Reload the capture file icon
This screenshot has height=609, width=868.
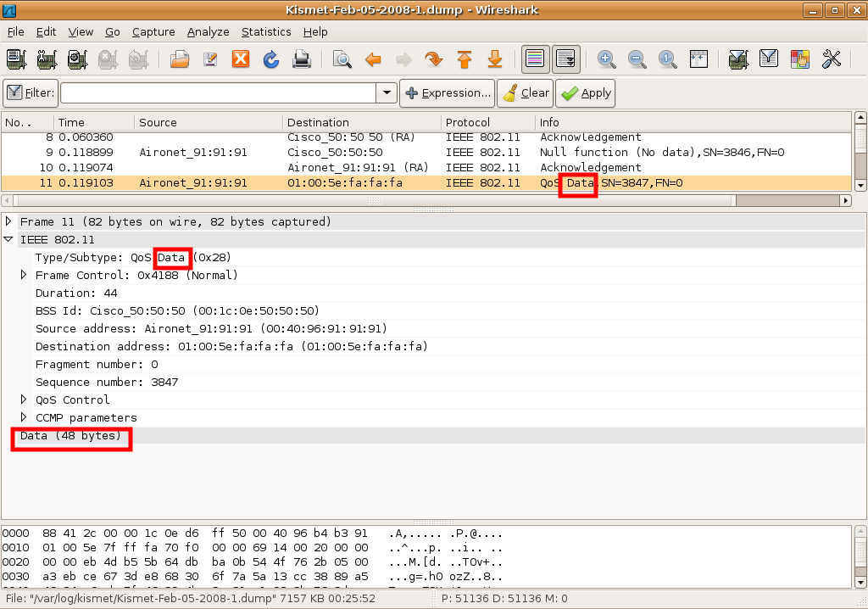[x=270, y=59]
